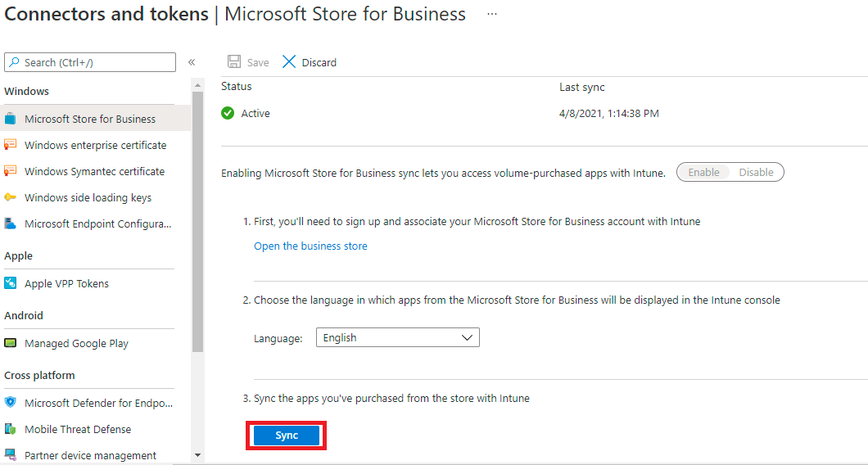The height and width of the screenshot is (465, 868).
Task: Click the sidebar scrollbar up arrow
Action: [x=197, y=85]
